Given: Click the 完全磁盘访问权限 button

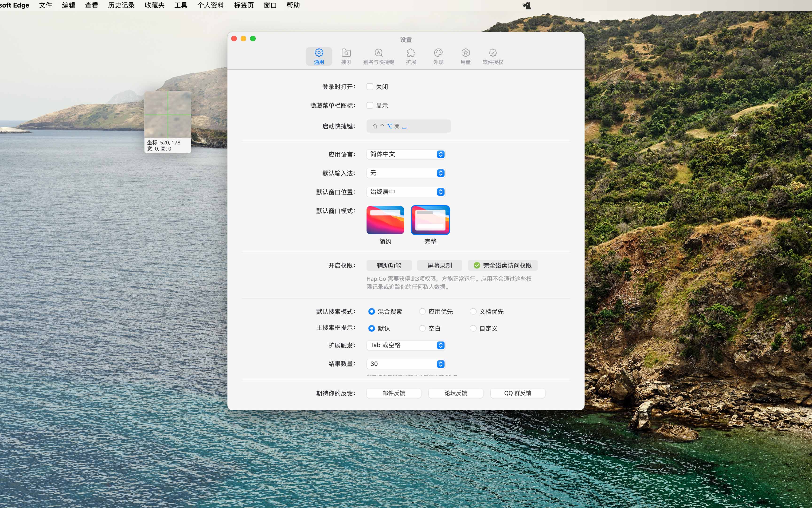Looking at the screenshot, I should pos(503,266).
